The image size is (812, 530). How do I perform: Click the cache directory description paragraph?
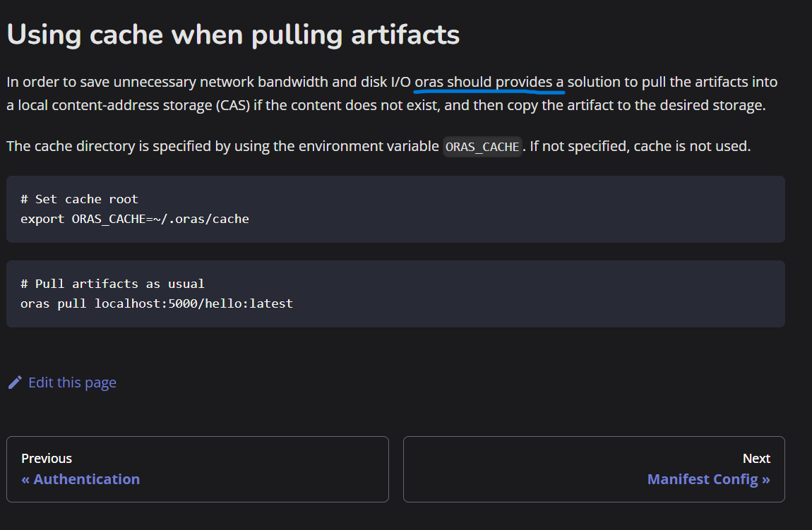pos(378,146)
